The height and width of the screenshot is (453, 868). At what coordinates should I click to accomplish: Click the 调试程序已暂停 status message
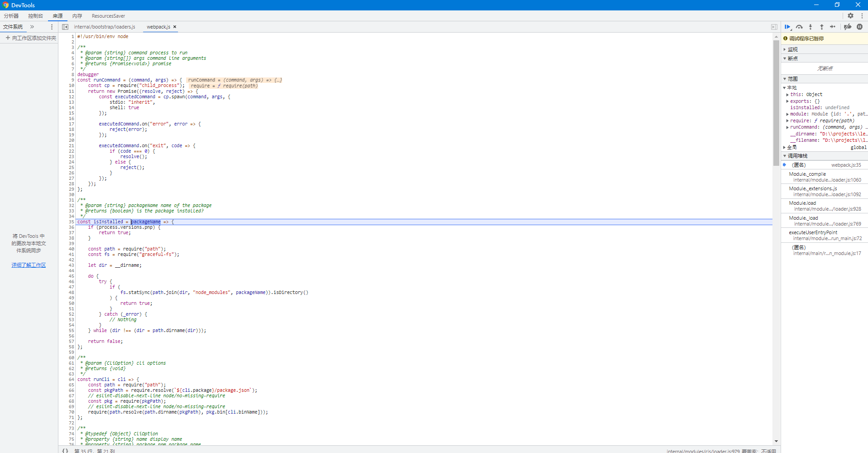[x=806, y=39]
